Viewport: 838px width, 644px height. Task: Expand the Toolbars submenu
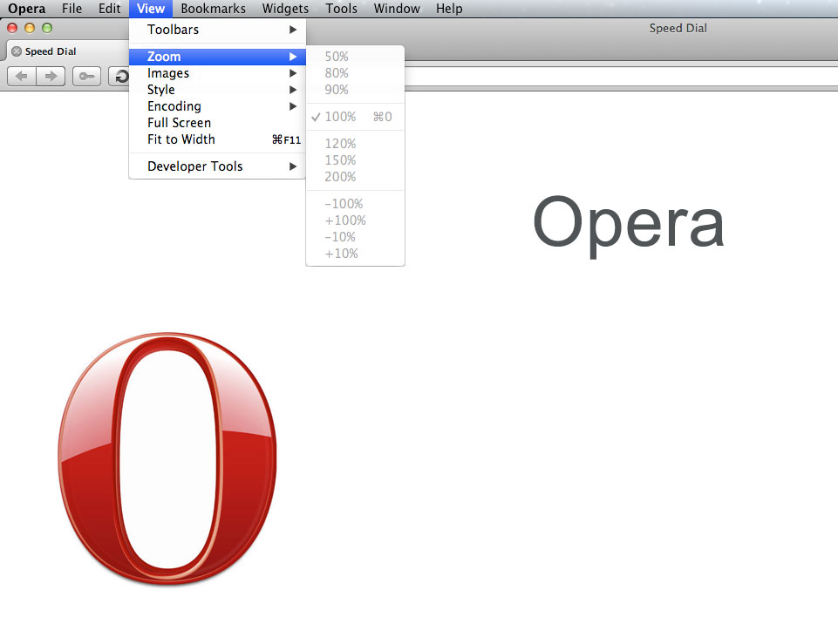[x=217, y=30]
